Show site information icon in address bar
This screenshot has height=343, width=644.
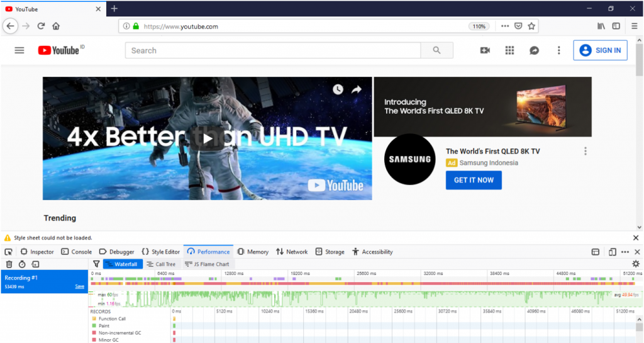pos(126,26)
